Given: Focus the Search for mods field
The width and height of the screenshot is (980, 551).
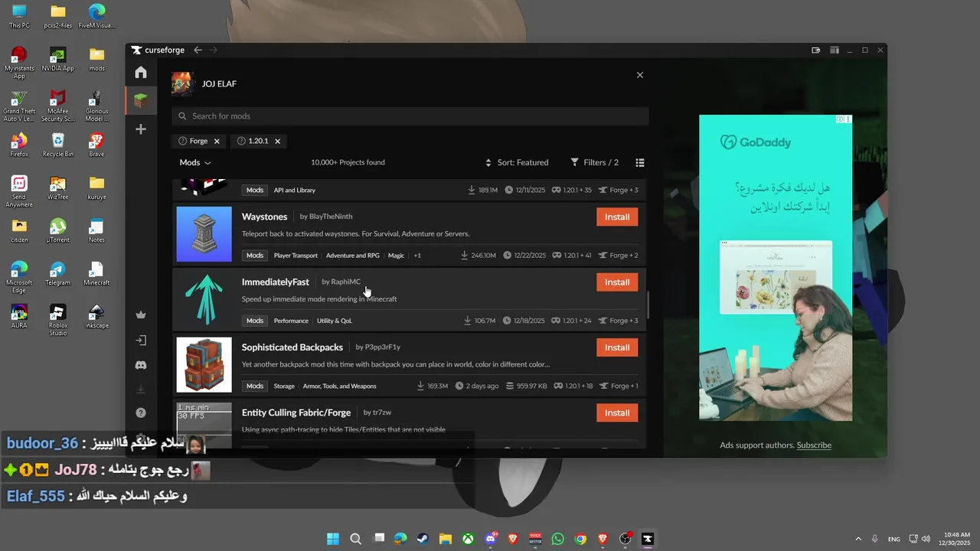Looking at the screenshot, I should tap(410, 116).
